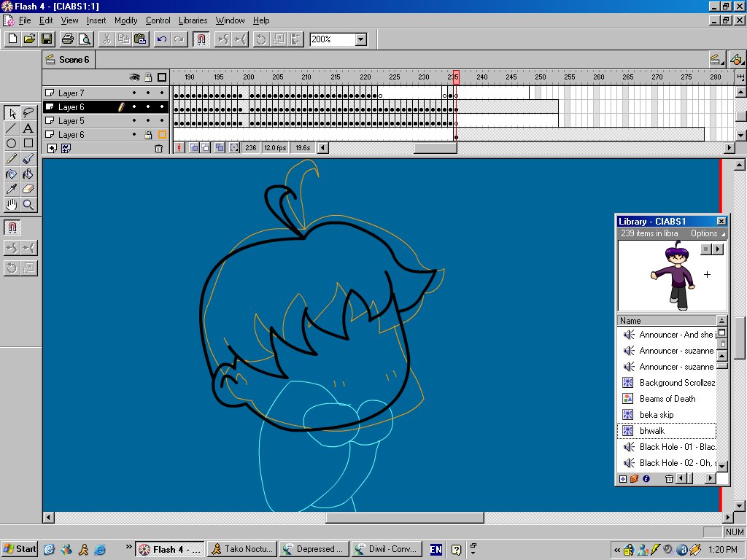Viewport: 747px width, 560px height.
Task: Select the Eraser tool
Action: [x=28, y=190]
